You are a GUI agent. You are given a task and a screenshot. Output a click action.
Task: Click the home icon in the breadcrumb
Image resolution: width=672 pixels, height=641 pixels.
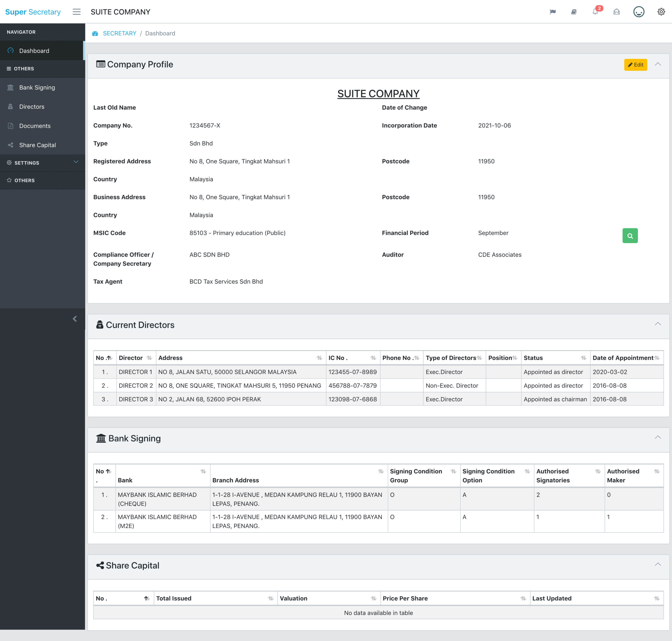(95, 33)
